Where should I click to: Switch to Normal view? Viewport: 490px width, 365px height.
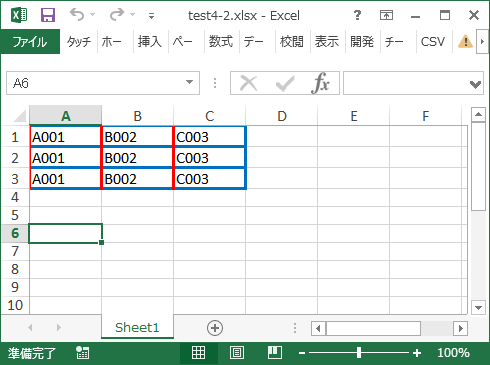pyautogui.click(x=199, y=353)
